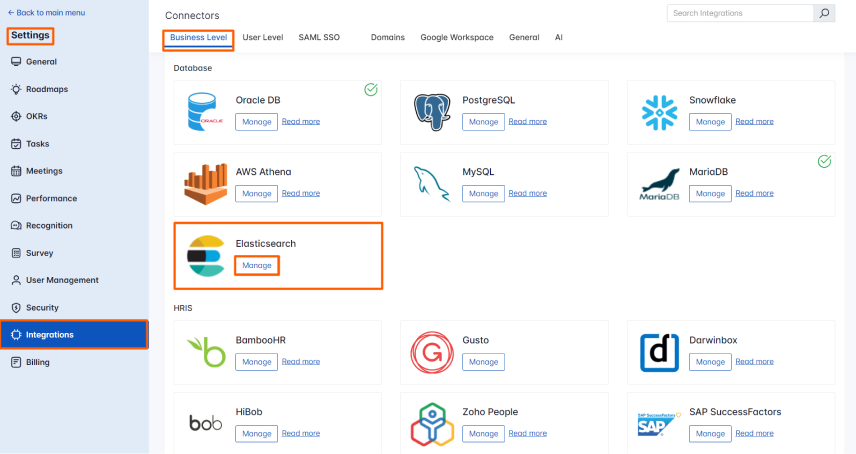Click the AWS Athena logo

point(205,184)
